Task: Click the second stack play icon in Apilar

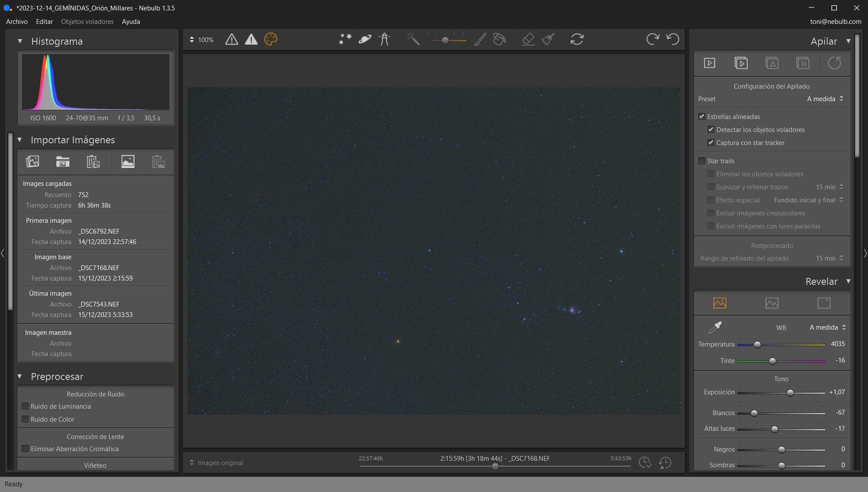Action: (x=741, y=63)
